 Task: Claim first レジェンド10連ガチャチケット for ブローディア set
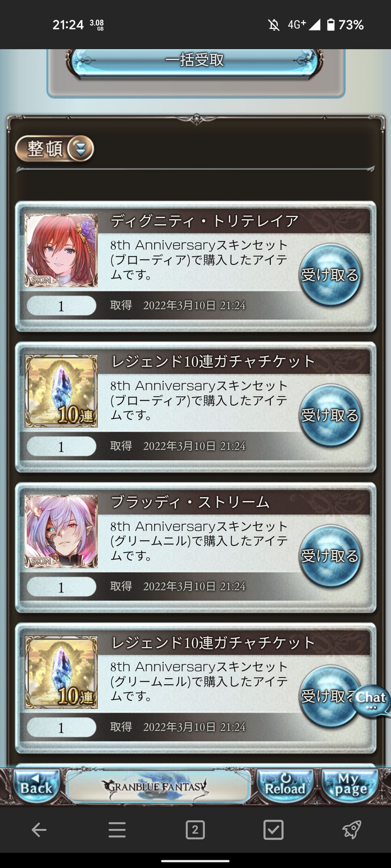pos(330,415)
